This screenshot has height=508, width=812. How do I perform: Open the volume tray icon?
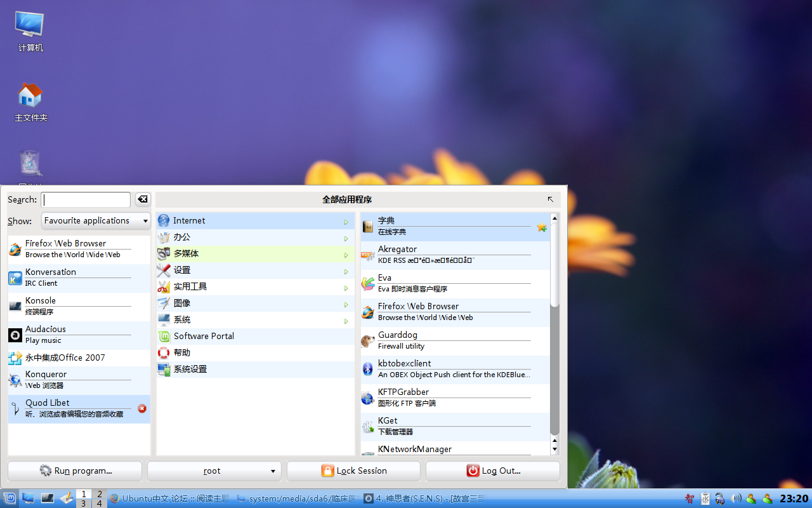[x=736, y=498]
